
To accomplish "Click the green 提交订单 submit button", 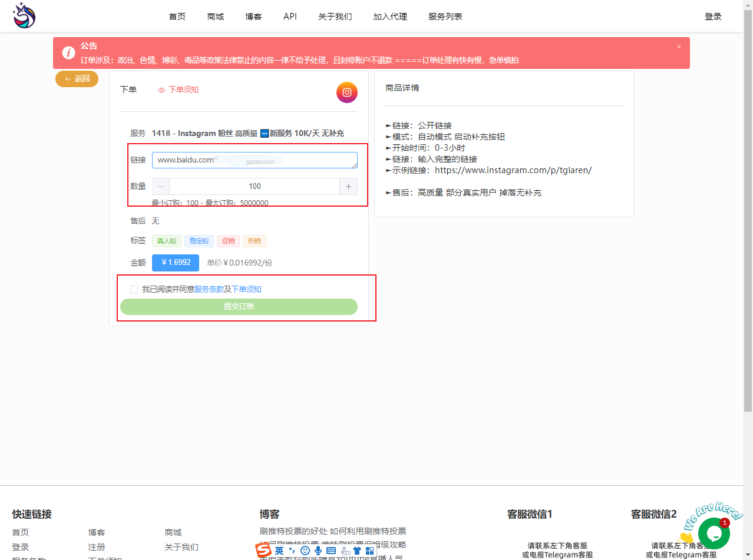I will coord(239,307).
